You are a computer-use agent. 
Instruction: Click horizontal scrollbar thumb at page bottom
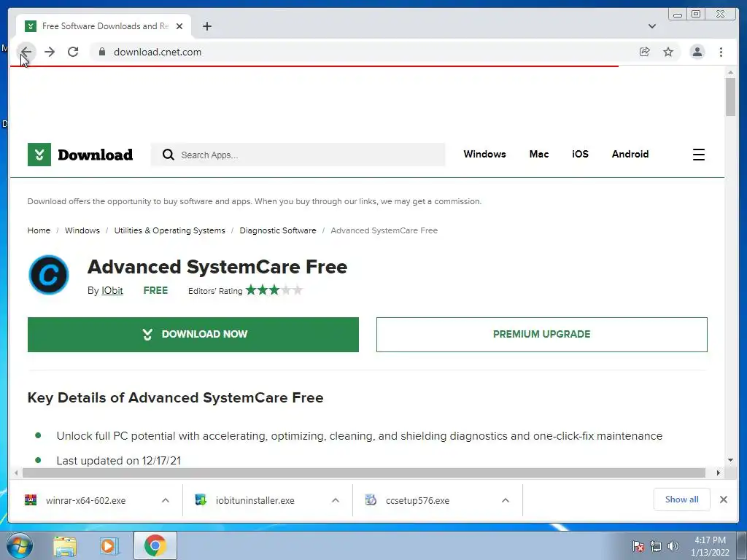click(x=363, y=472)
